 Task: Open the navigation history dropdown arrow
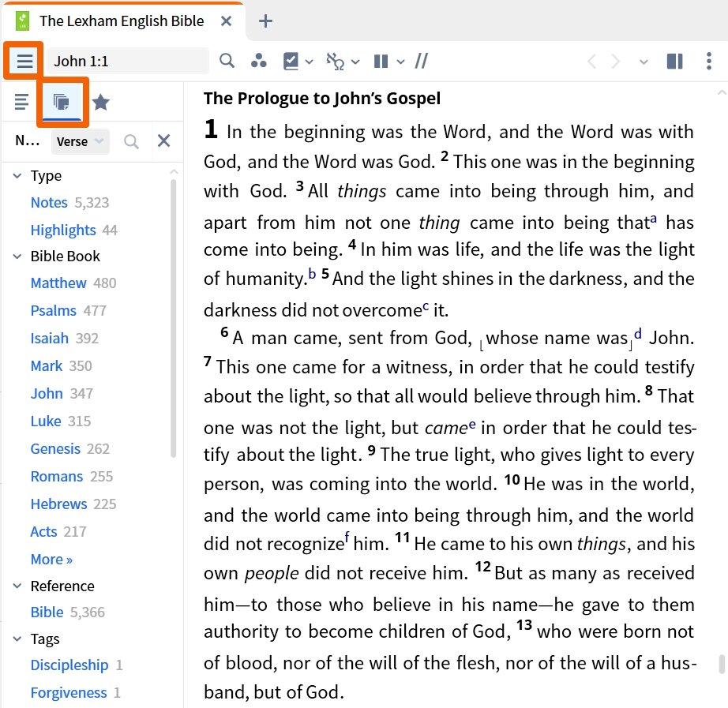[x=644, y=62]
